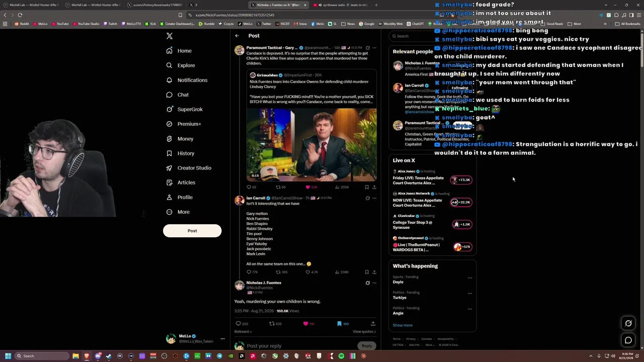Open Chat in the sidebar
The width and height of the screenshot is (644, 362).
pyautogui.click(x=178, y=95)
